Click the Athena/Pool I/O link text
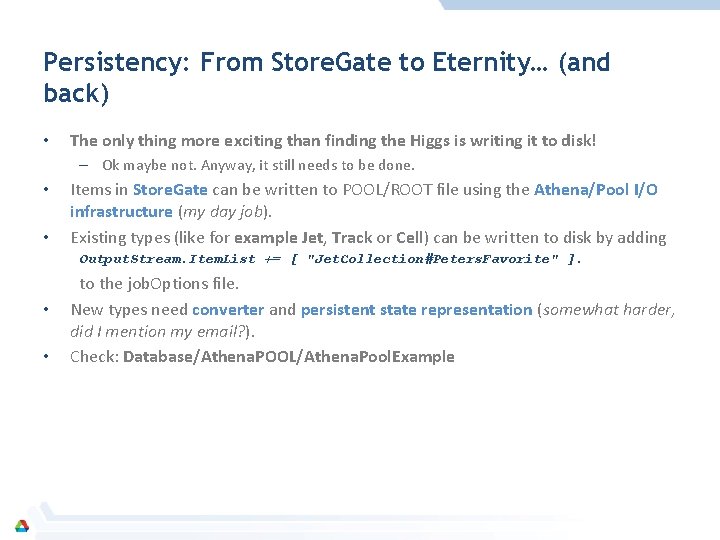The height and width of the screenshot is (540, 720). [596, 190]
